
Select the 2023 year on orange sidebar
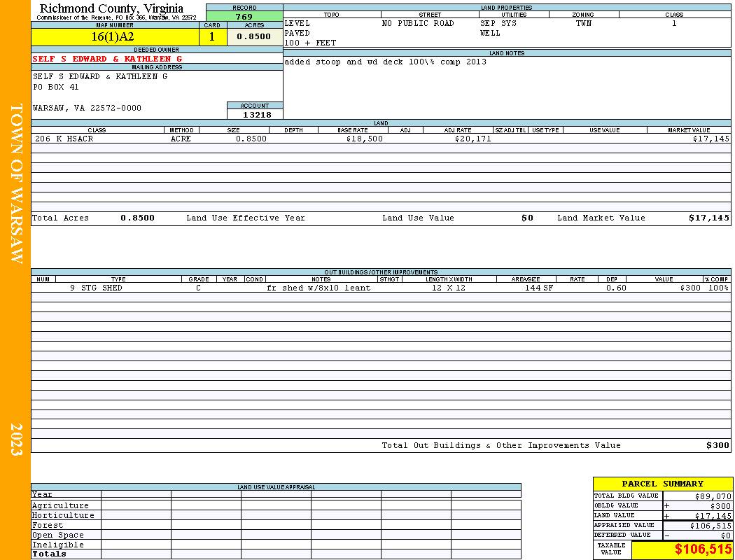(x=16, y=440)
